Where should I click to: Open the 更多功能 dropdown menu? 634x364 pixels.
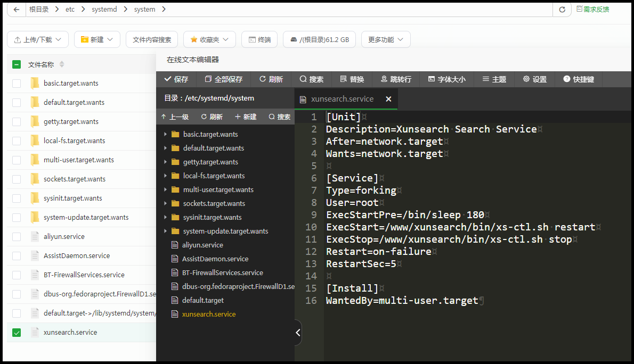[386, 39]
